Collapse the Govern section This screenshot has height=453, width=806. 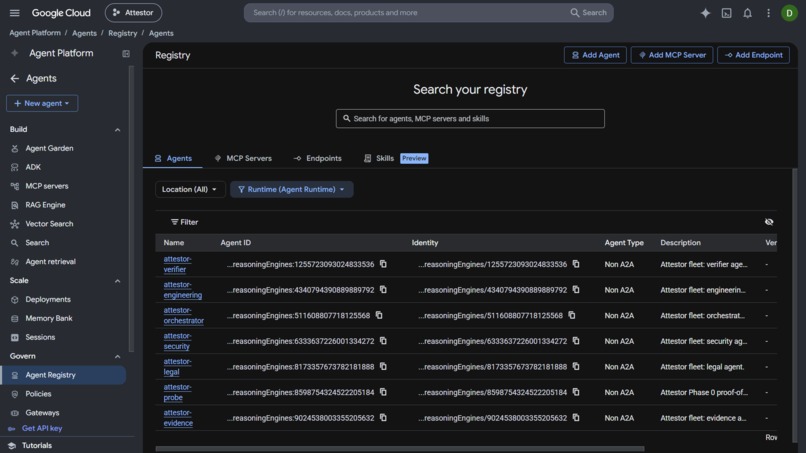[117, 356]
